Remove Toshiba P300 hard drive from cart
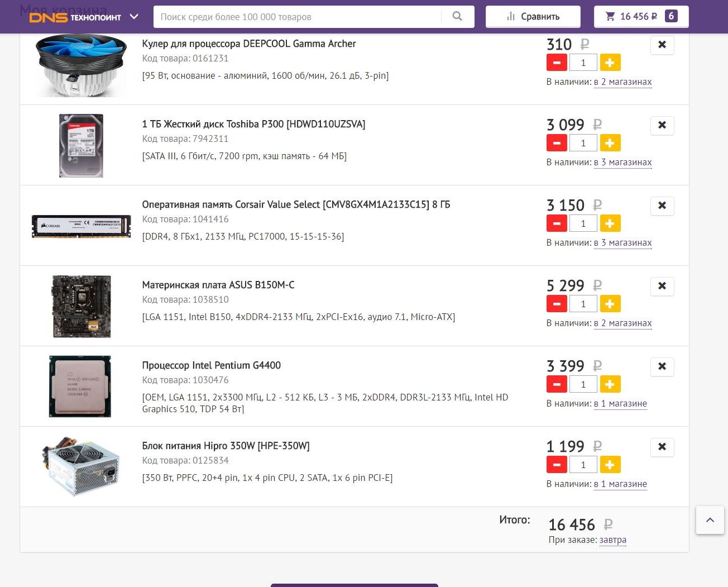This screenshot has height=587, width=728. click(662, 125)
